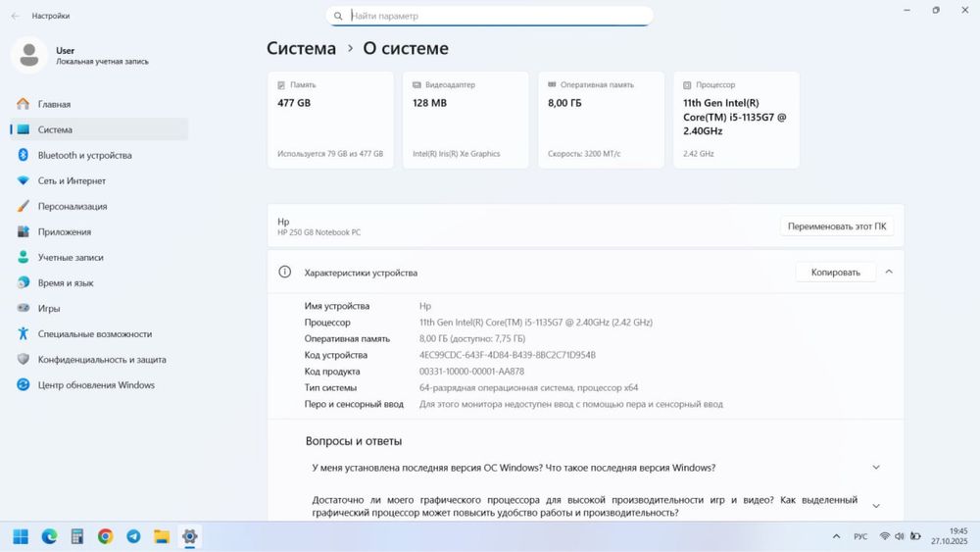Click the Код продукта value 00331-10000-00001-AA878
The height and width of the screenshot is (552, 980).
(472, 372)
